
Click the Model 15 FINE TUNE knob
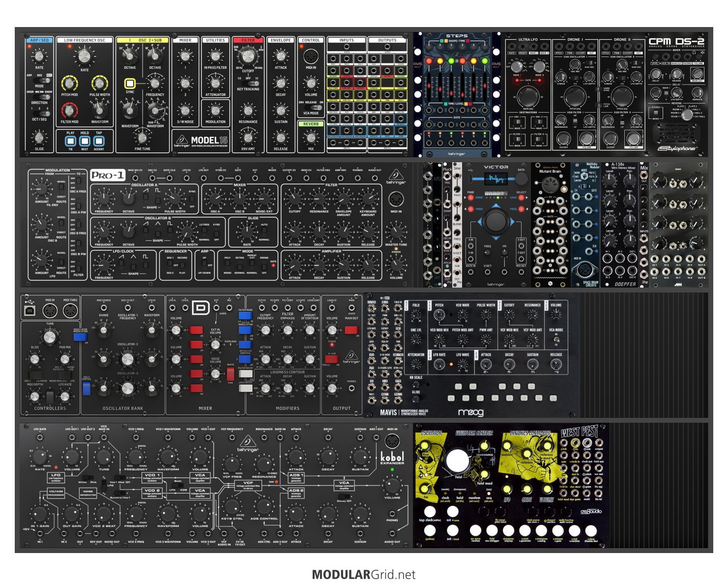point(142,138)
